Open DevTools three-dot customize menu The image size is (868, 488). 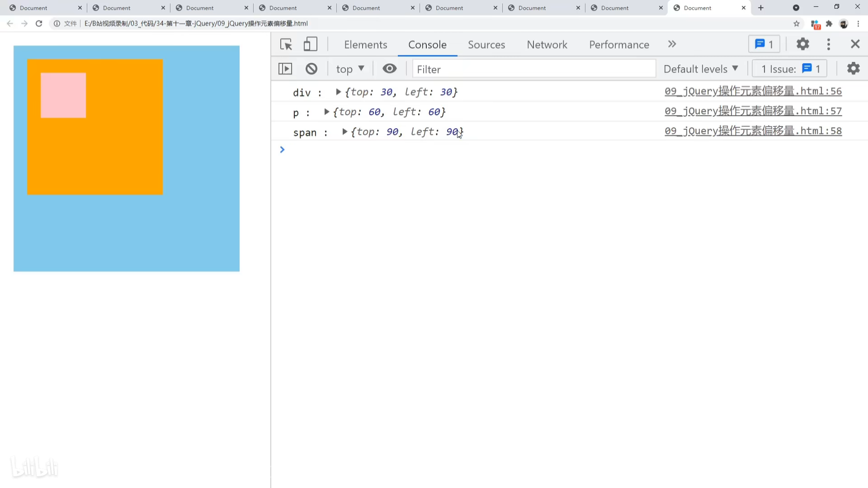tap(828, 44)
